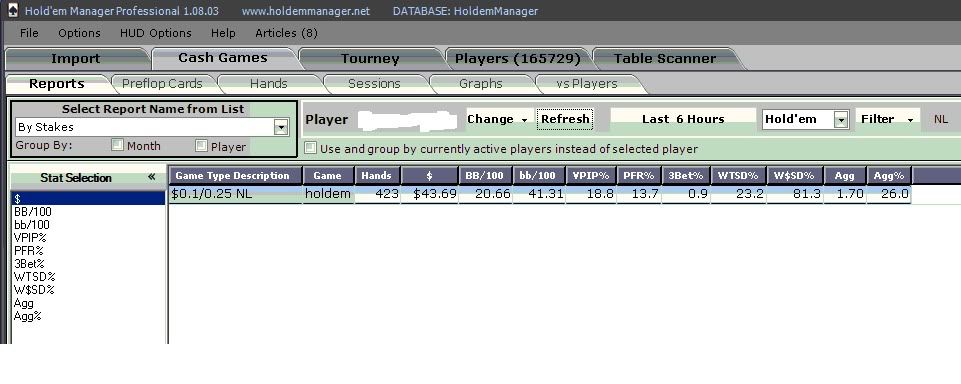
Task: Switch to the Table Scanner tab
Action: tap(665, 59)
